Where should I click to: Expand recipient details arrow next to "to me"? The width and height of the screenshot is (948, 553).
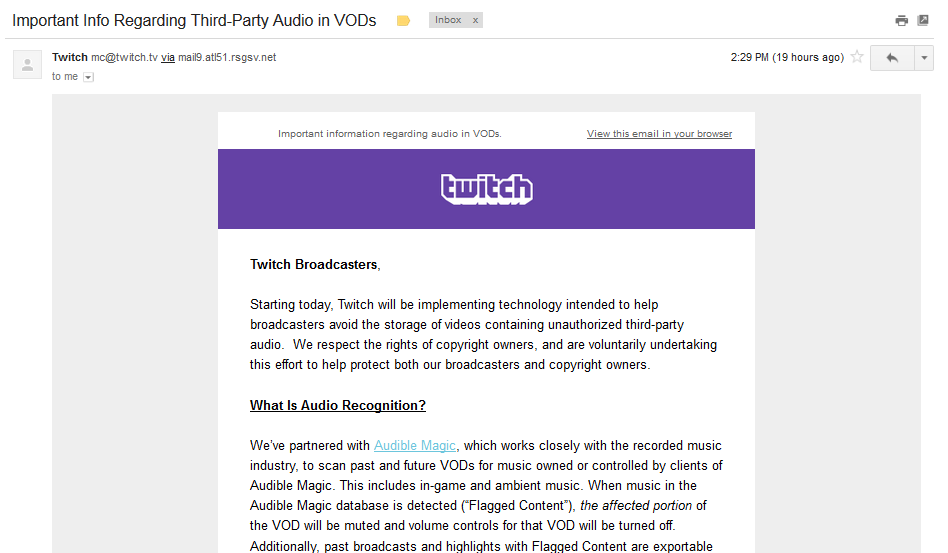point(88,77)
